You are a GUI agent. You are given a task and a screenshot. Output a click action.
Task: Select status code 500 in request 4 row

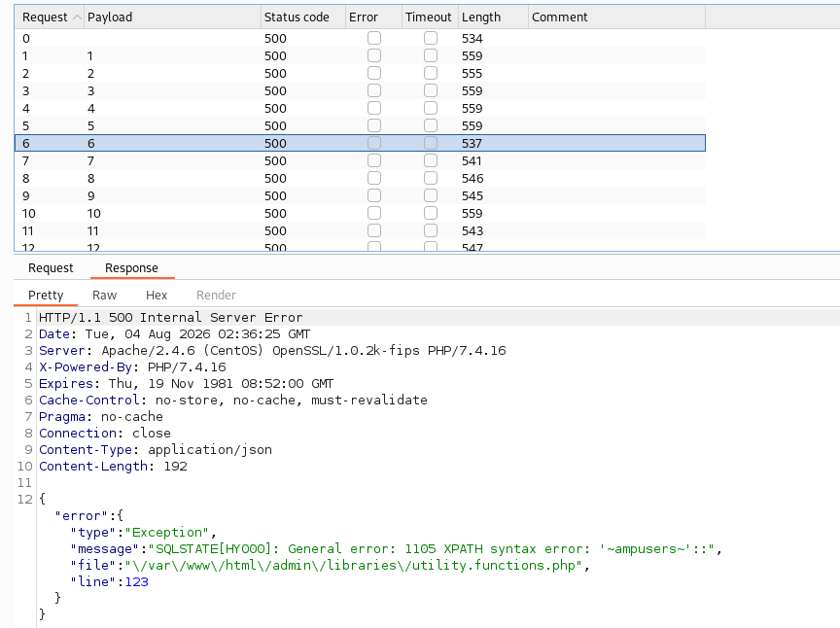(x=275, y=109)
